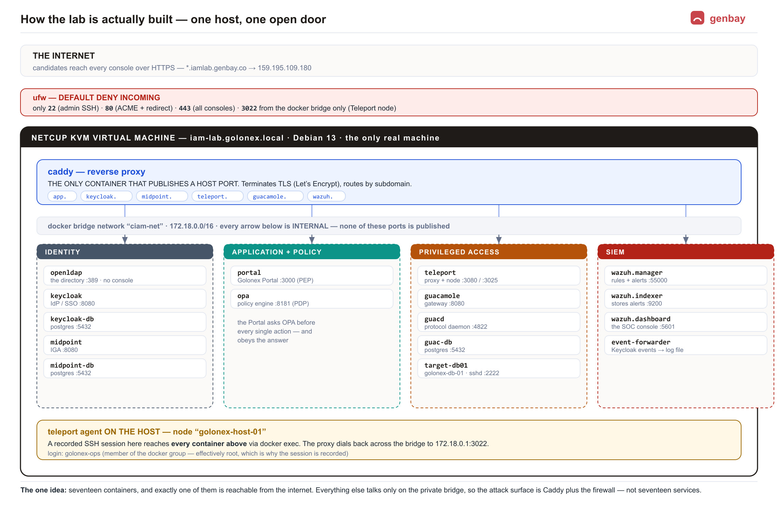Select the guac-db postgres card
The height and width of the screenshot is (532, 778).
(499, 345)
